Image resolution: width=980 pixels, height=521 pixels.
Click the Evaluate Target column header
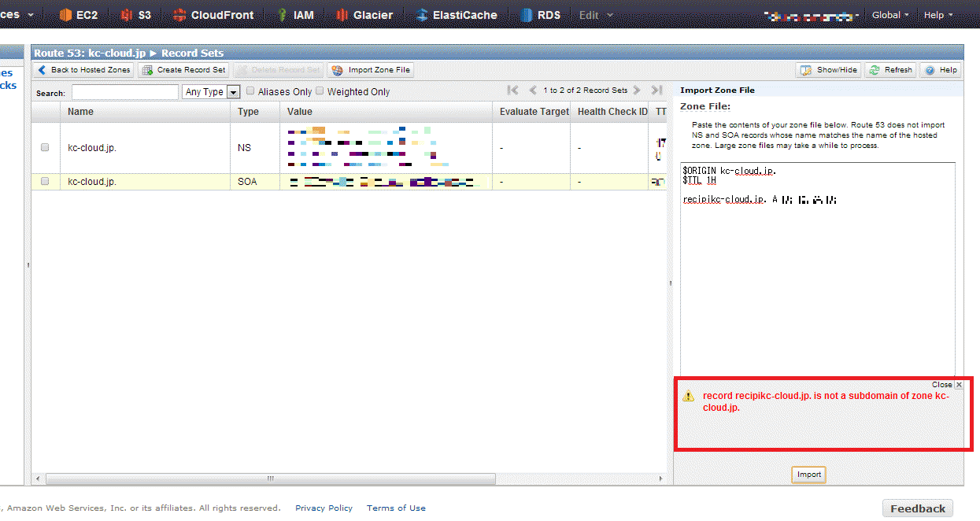tap(531, 112)
